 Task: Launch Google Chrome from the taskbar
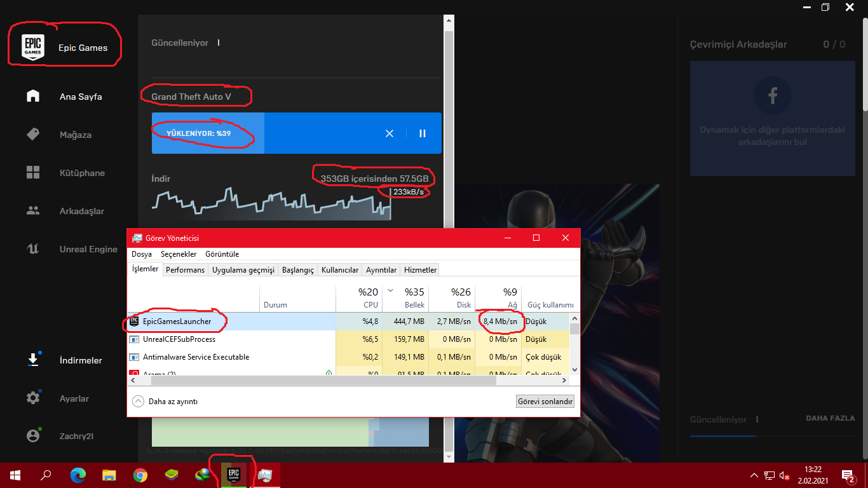[140, 475]
